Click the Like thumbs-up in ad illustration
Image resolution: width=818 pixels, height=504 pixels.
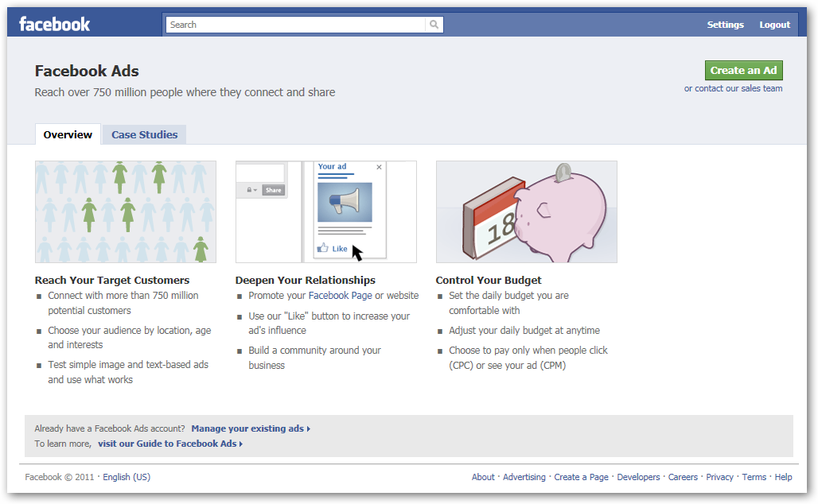point(323,248)
